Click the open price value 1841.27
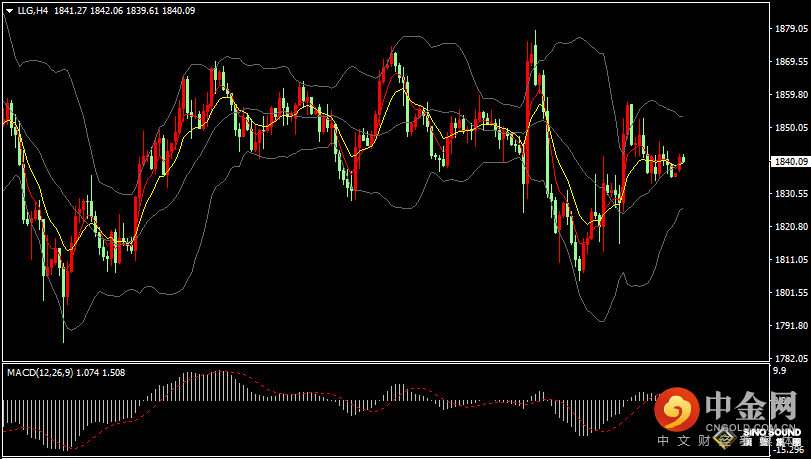 (x=70, y=10)
